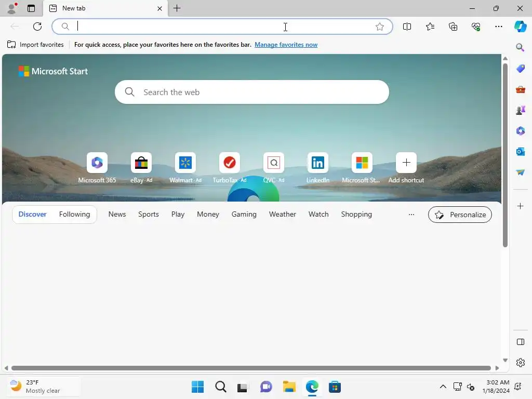532x399 pixels.
Task: Open sidebar Outlook icon
Action: click(x=520, y=152)
